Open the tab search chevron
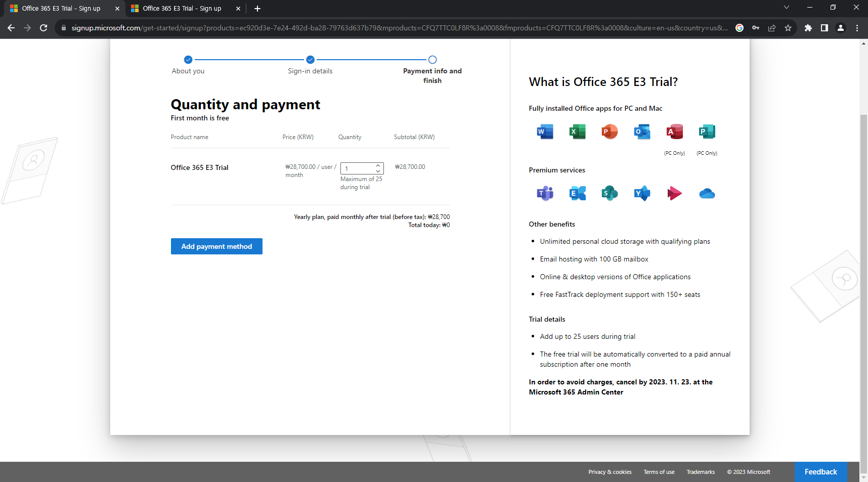The height and width of the screenshot is (482, 868). pyautogui.click(x=787, y=8)
